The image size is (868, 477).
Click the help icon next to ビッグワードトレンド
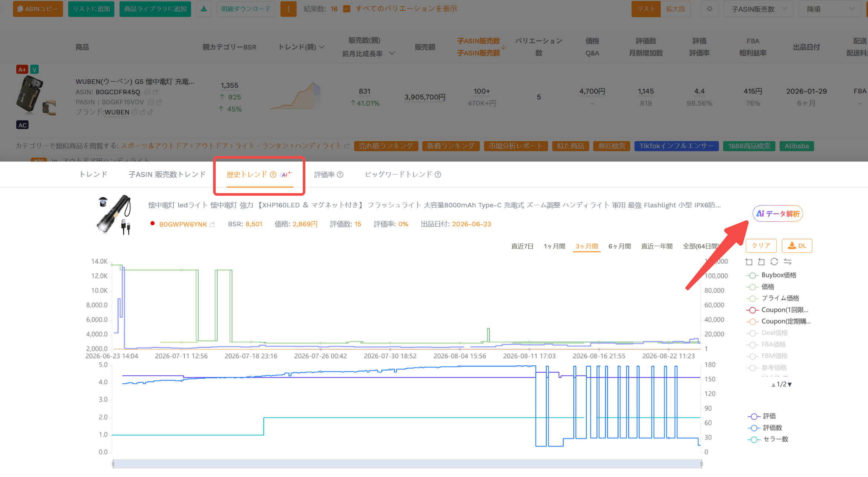coord(438,175)
